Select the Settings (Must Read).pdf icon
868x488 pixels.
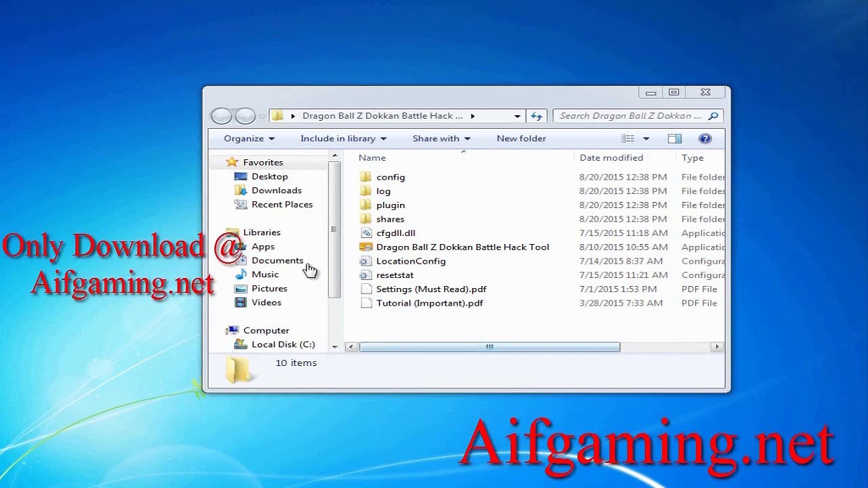coord(366,289)
